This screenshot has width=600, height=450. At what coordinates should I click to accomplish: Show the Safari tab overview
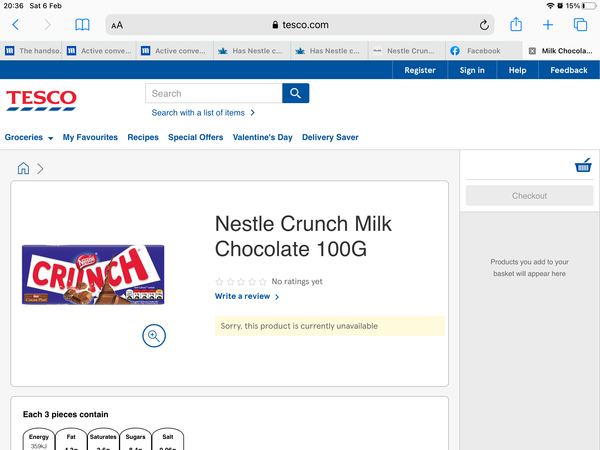[x=580, y=25]
